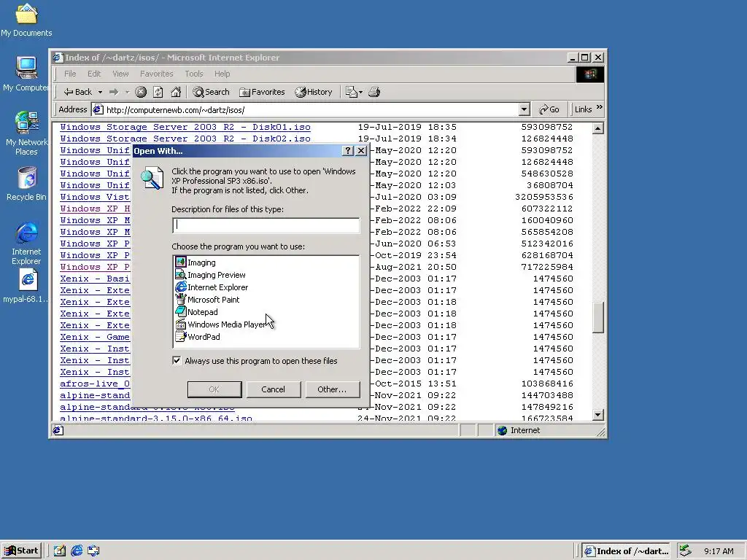Screen dimensions: 747x560
Task: Open the Edit menu
Action: [x=94, y=74]
